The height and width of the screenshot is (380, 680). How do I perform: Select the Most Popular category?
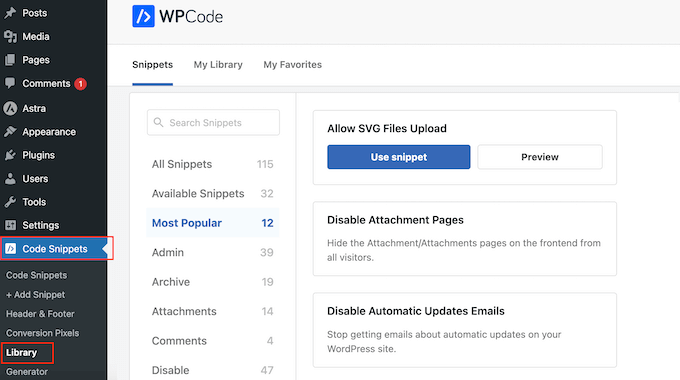(x=212, y=223)
